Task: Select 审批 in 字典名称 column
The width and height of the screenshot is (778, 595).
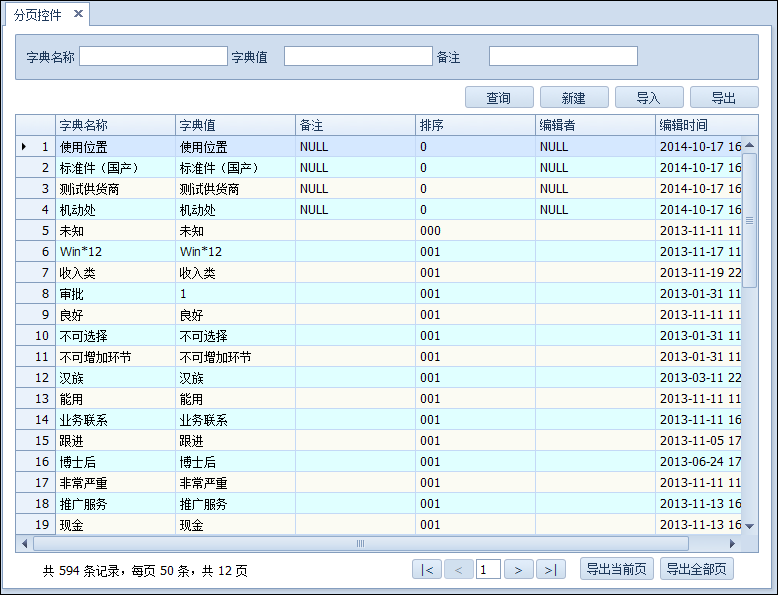Action: coord(115,293)
